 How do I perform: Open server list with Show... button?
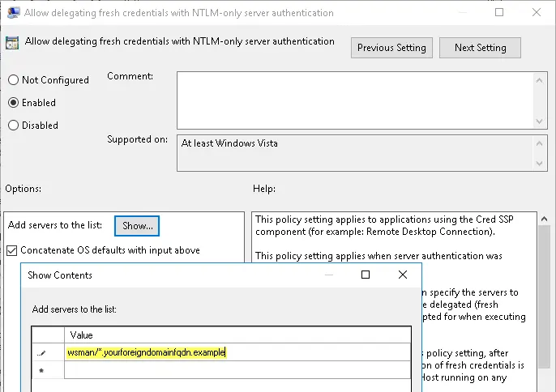[x=138, y=225]
